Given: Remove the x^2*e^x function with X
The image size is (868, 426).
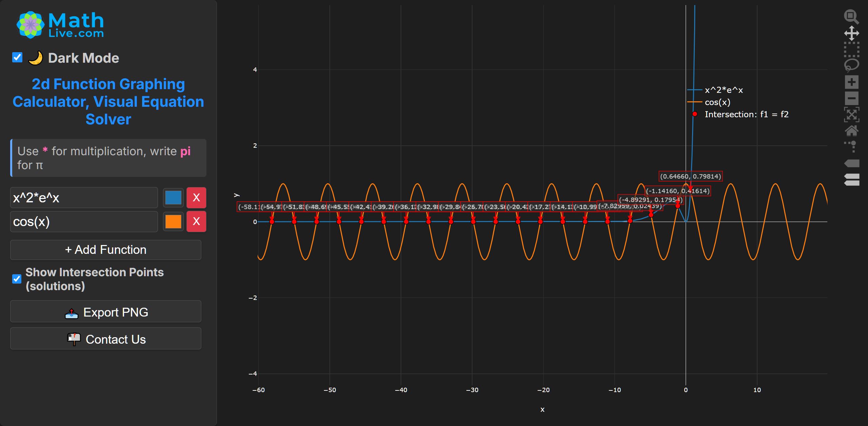Looking at the screenshot, I should [196, 198].
